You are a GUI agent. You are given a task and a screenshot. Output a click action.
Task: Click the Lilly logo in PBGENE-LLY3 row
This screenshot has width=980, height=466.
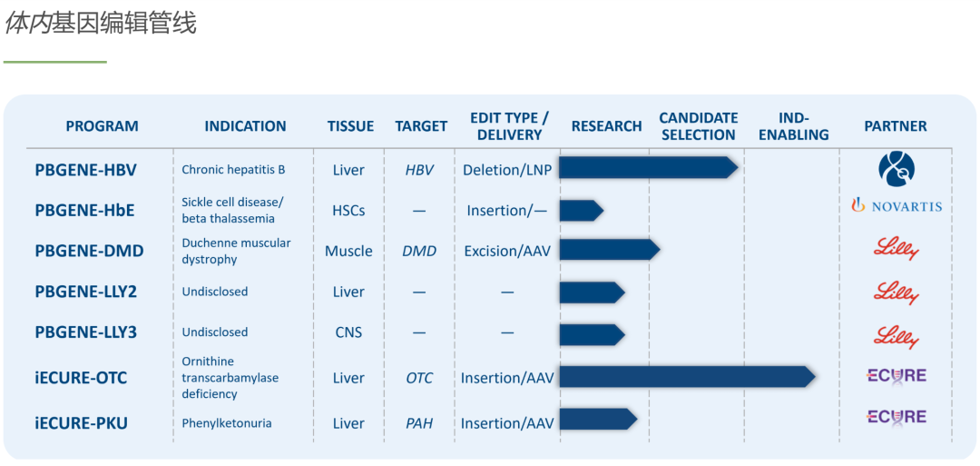click(897, 336)
